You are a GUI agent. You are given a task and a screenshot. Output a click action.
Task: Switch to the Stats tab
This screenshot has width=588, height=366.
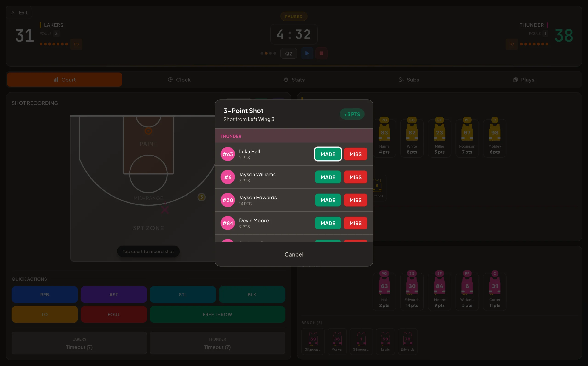click(x=294, y=79)
